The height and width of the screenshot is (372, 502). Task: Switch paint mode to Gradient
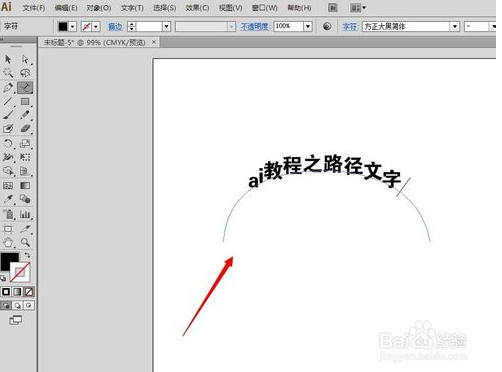pyautogui.click(x=17, y=292)
